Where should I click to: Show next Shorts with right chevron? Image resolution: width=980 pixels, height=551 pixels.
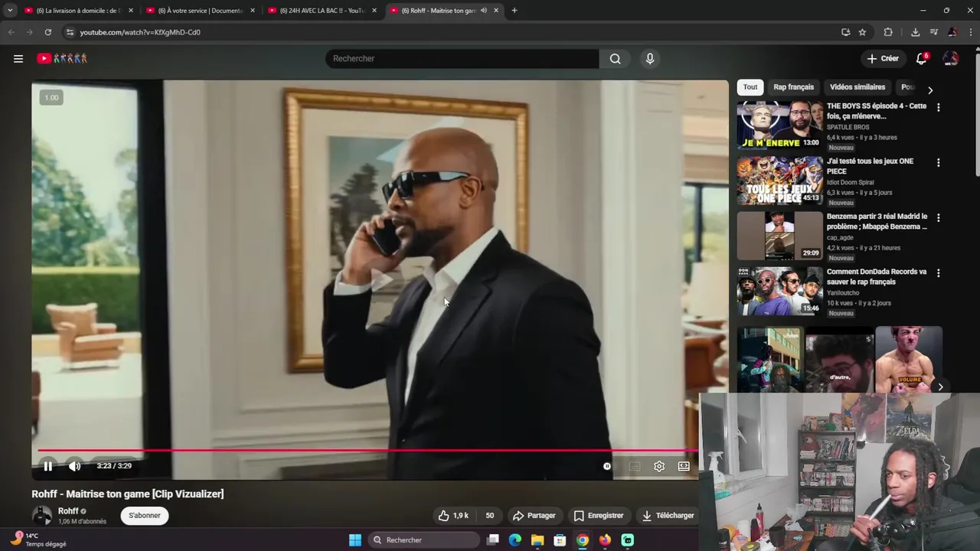click(x=940, y=387)
